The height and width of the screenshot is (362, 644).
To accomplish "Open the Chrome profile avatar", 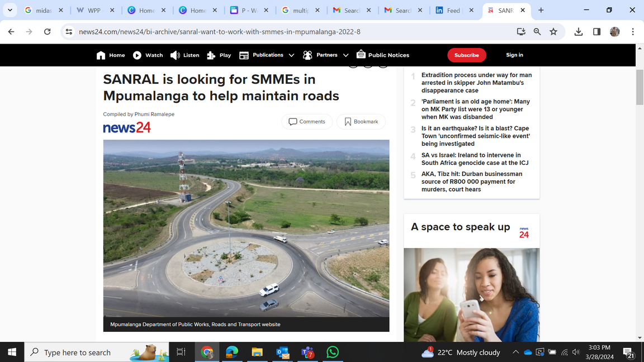I will [x=614, y=32].
